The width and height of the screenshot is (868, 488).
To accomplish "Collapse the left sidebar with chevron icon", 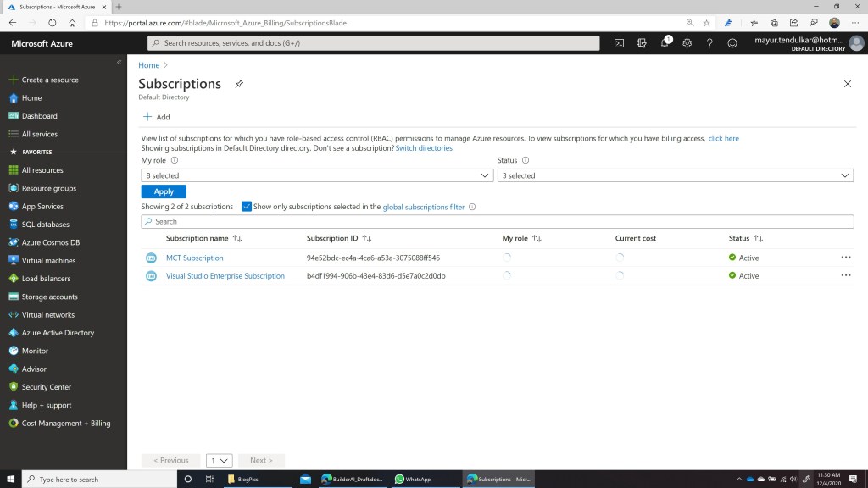I will click(x=120, y=63).
